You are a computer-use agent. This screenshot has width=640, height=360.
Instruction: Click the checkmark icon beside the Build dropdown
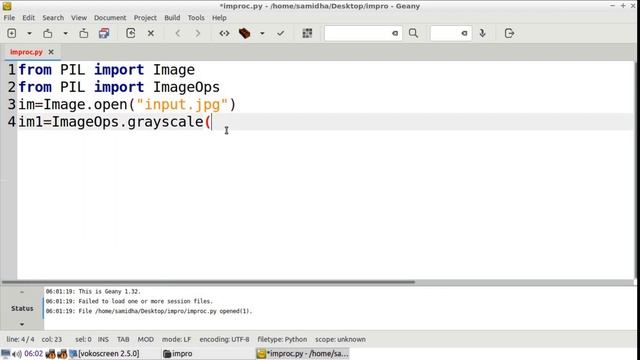pyautogui.click(x=280, y=33)
